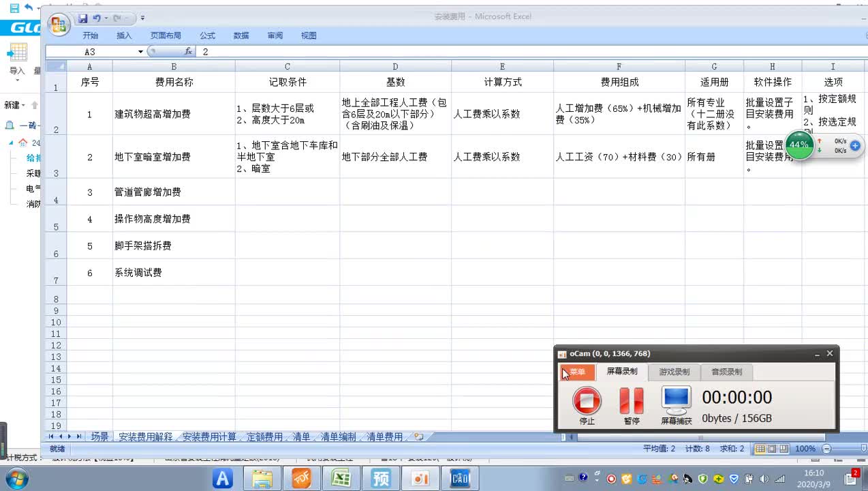Screen dimensions: 868x491
Task: Switch to Page Layout view in status bar
Action: click(x=772, y=449)
